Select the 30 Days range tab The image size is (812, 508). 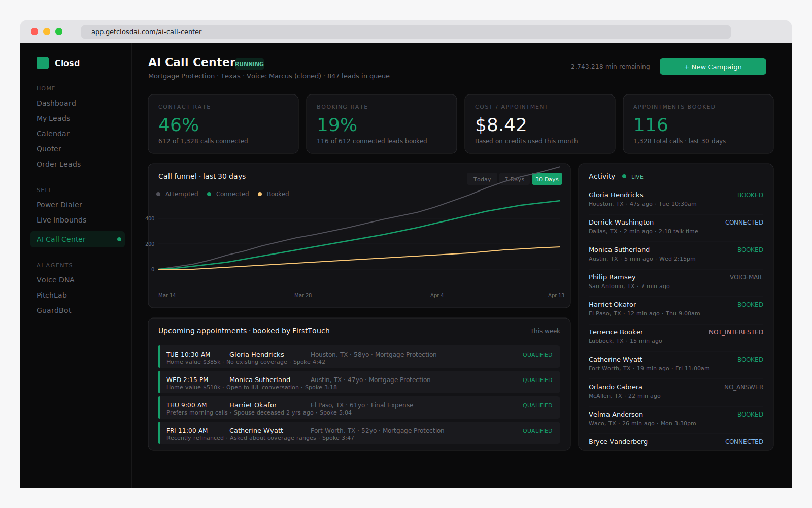tap(547, 179)
